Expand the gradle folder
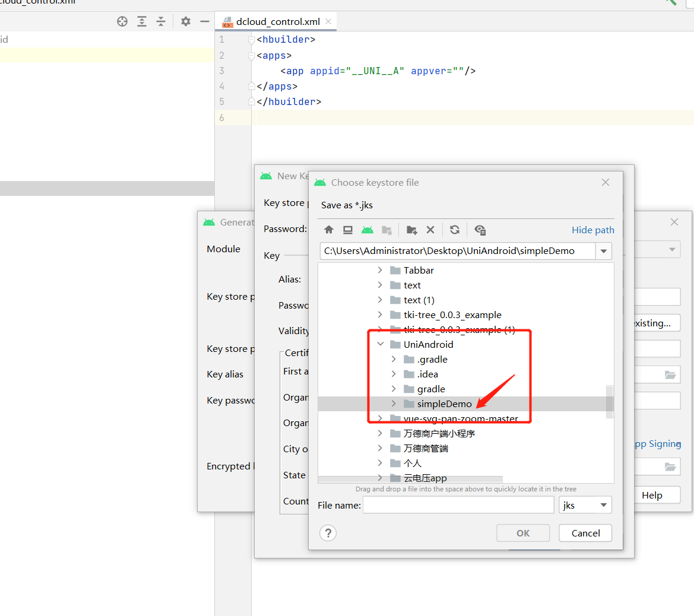This screenshot has width=694, height=616. tap(394, 389)
